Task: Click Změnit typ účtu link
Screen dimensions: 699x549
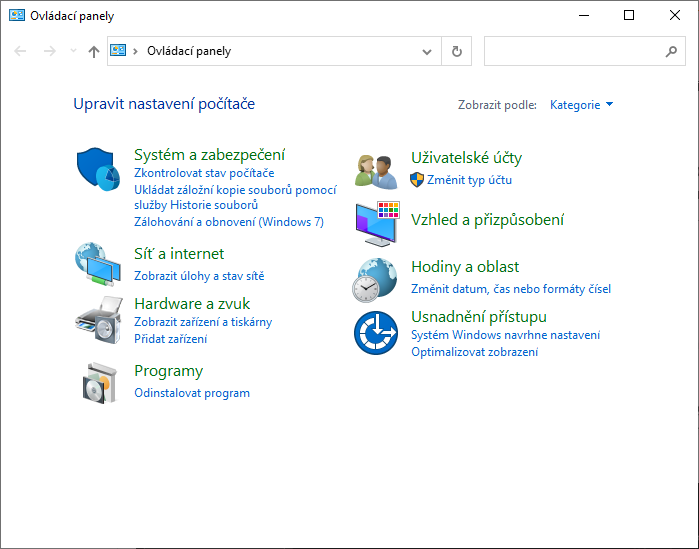Action: [469, 180]
